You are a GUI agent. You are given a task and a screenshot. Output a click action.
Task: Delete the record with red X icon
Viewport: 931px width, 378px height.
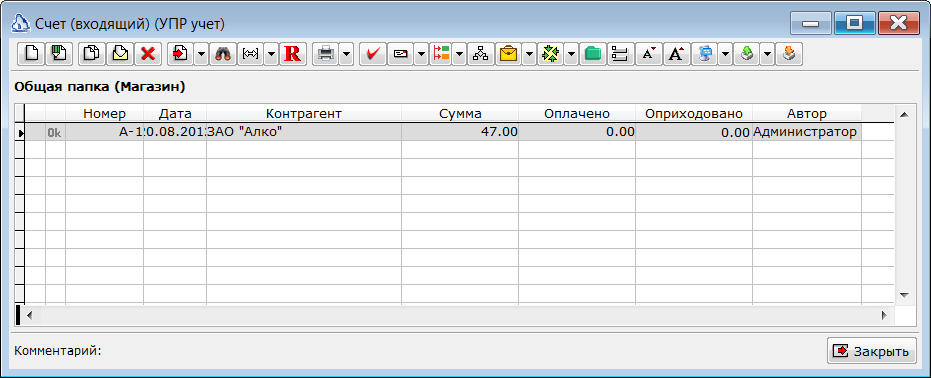[x=148, y=54]
